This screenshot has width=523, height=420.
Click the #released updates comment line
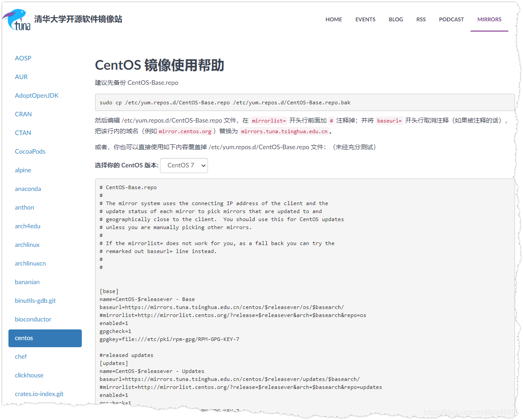pos(126,355)
